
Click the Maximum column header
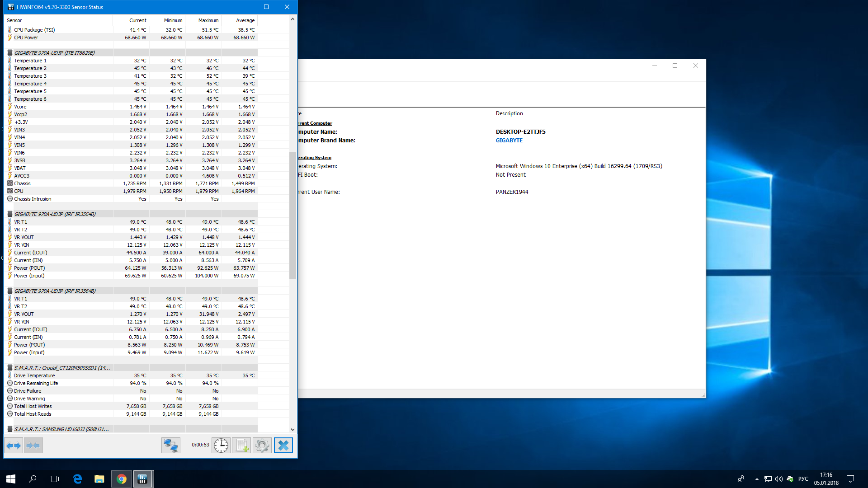[x=208, y=20]
